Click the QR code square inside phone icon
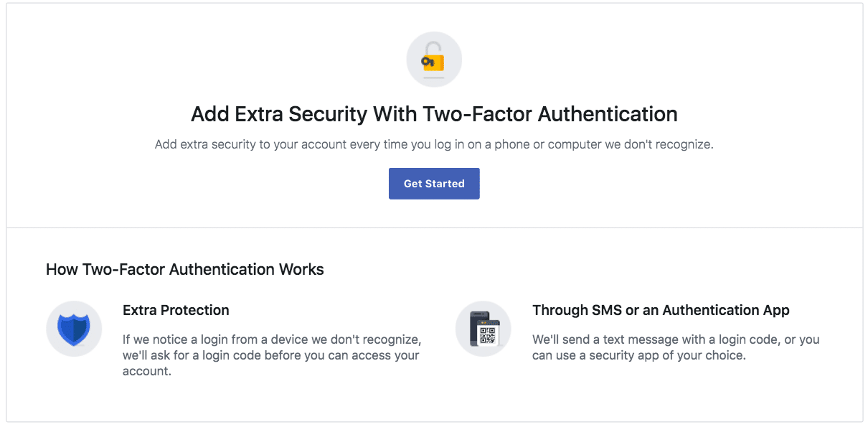 [x=489, y=334]
